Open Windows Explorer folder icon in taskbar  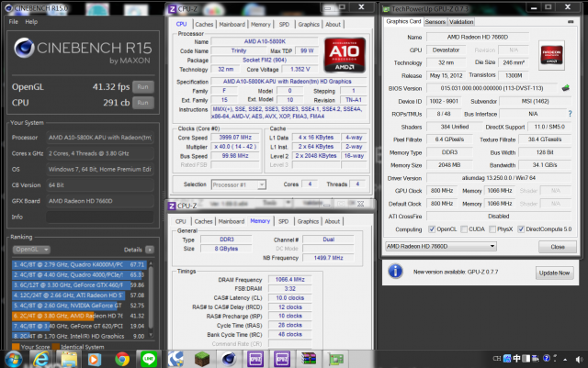[x=69, y=360]
